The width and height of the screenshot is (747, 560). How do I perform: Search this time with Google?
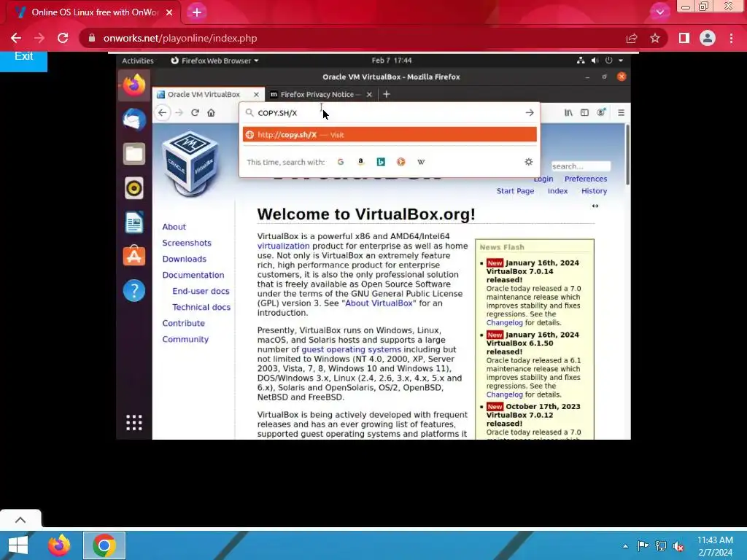click(x=341, y=162)
